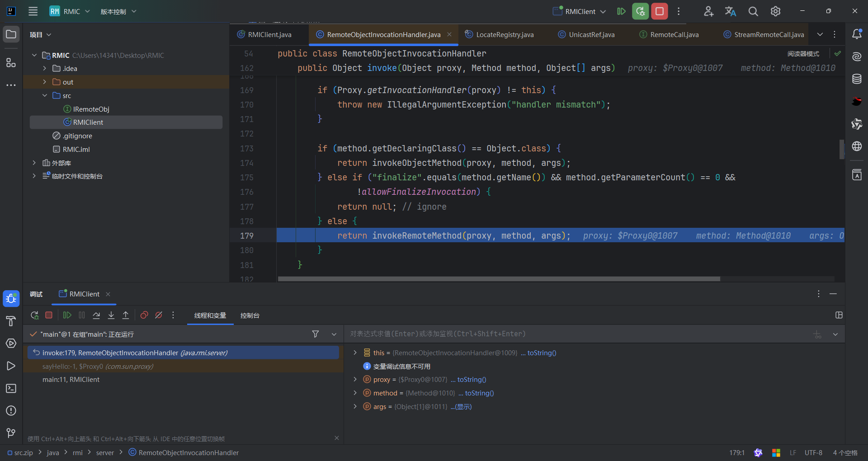Open Code With Me user icon
This screenshot has height=461, width=868.
click(x=708, y=11)
